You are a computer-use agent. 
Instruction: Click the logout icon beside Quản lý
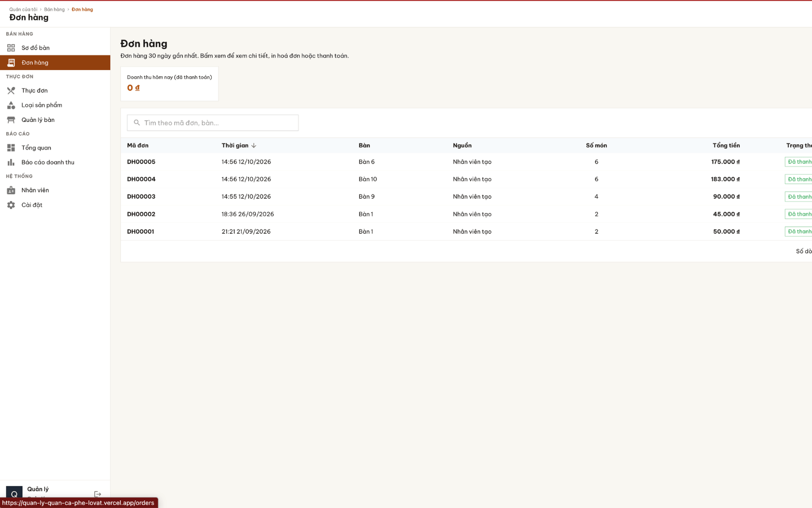pyautogui.click(x=98, y=494)
